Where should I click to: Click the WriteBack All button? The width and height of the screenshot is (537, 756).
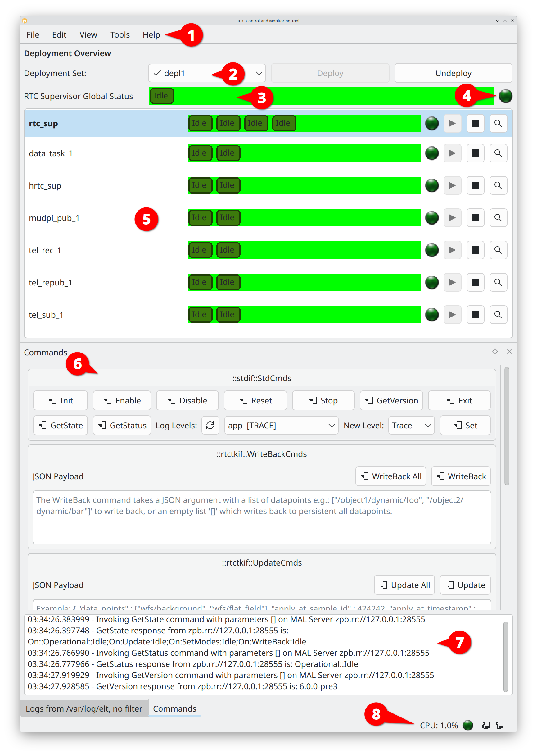(390, 476)
